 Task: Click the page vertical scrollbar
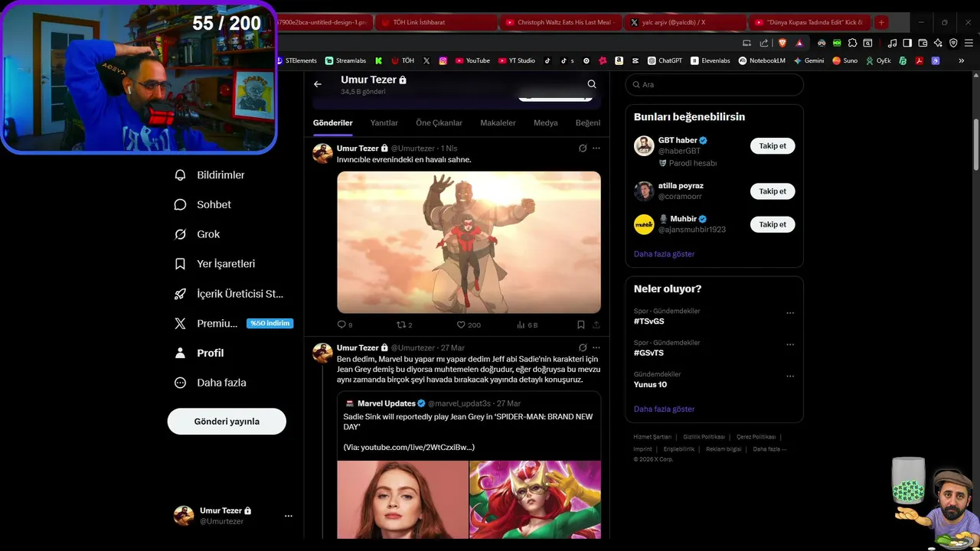pos(975,145)
